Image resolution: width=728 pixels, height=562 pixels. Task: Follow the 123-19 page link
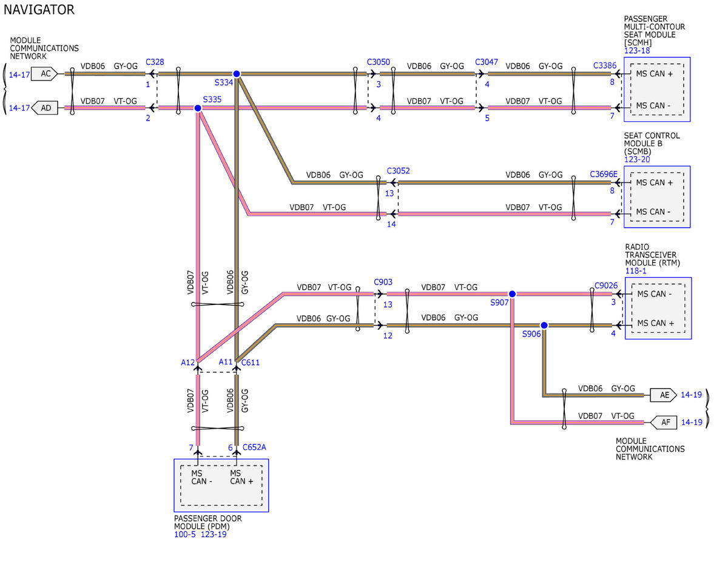coord(214,534)
